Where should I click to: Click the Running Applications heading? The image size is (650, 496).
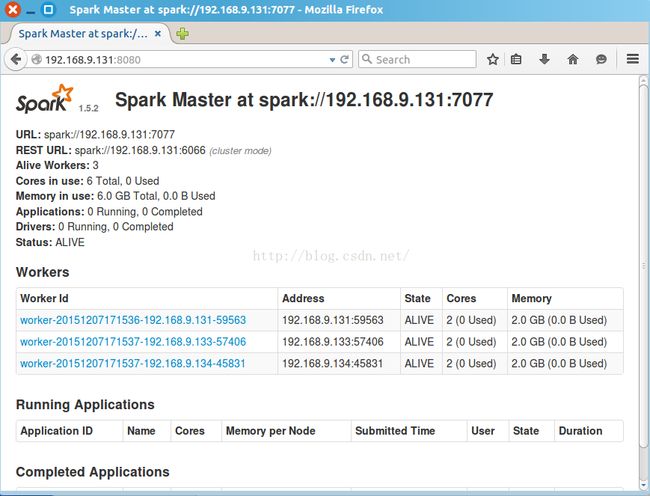pos(85,404)
